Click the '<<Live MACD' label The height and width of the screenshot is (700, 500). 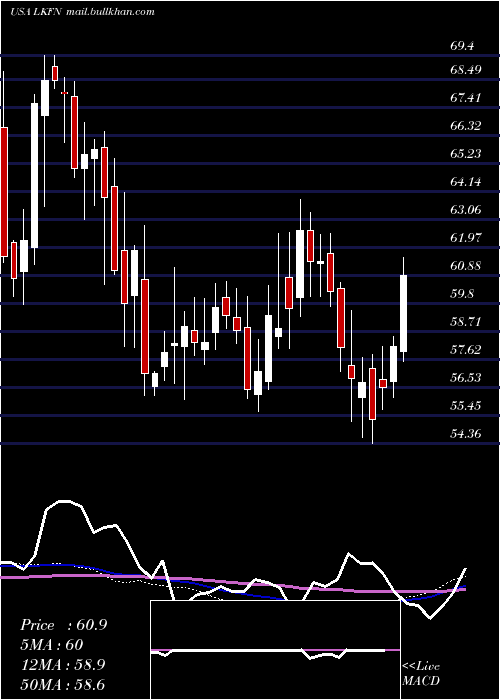[x=421, y=673]
